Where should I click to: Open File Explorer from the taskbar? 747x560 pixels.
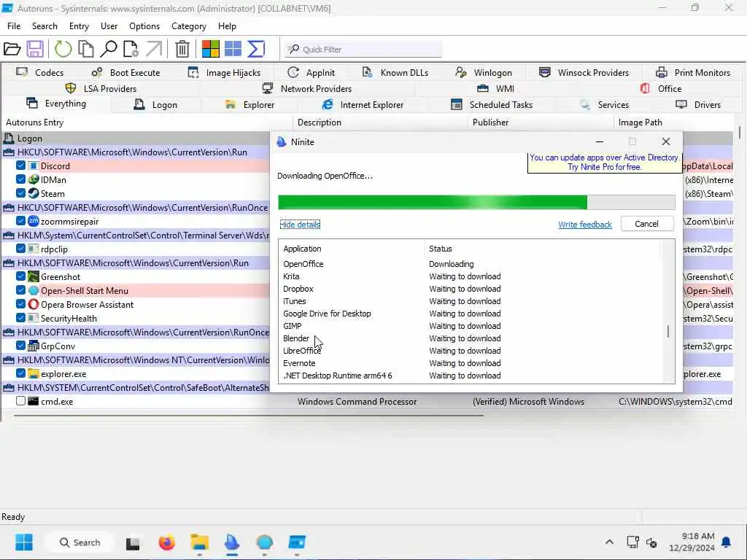[200, 542]
